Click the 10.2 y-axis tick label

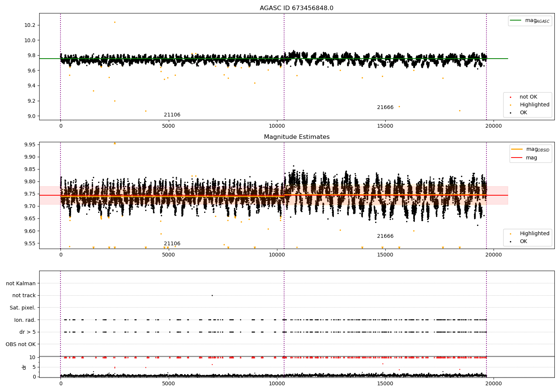click(30, 25)
